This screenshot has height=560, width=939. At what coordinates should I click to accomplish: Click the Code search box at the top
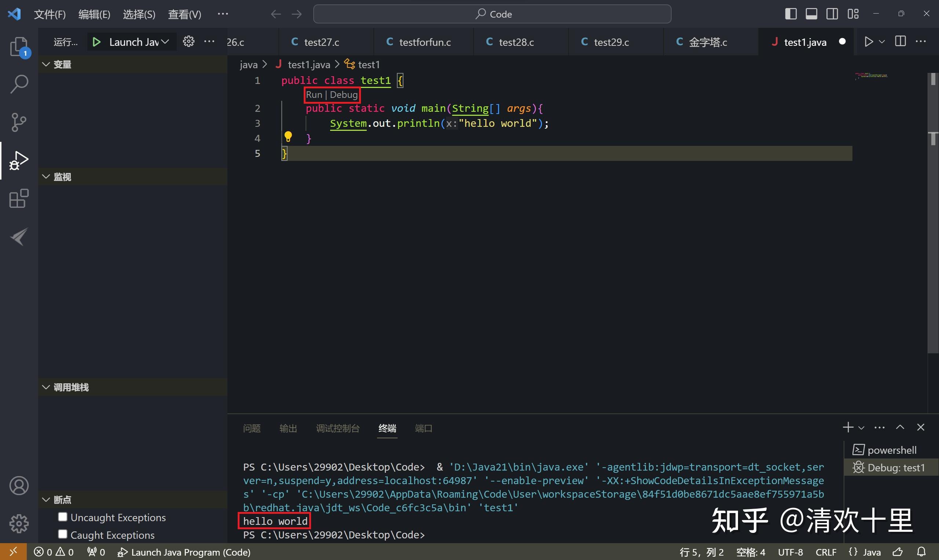[492, 14]
